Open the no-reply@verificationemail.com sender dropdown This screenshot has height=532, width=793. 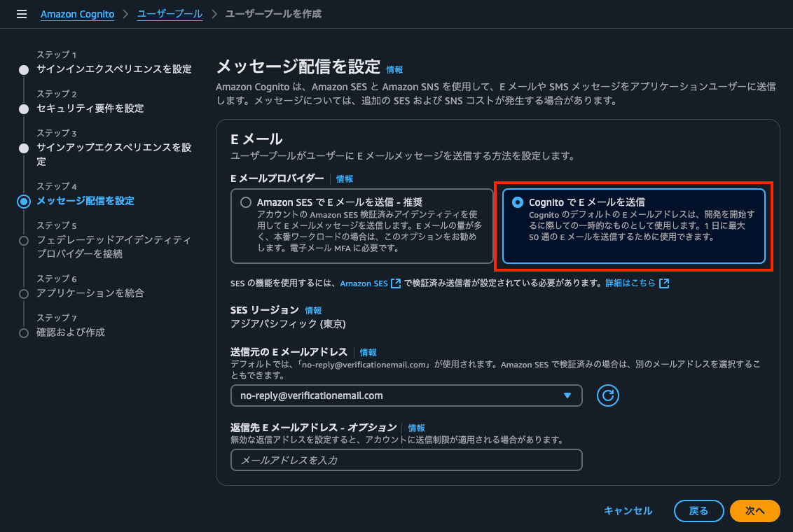[x=406, y=395]
